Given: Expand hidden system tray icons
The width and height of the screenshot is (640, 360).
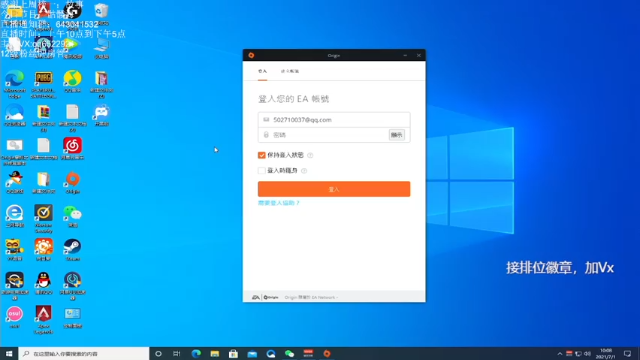Looking at the screenshot, I should 560,353.
